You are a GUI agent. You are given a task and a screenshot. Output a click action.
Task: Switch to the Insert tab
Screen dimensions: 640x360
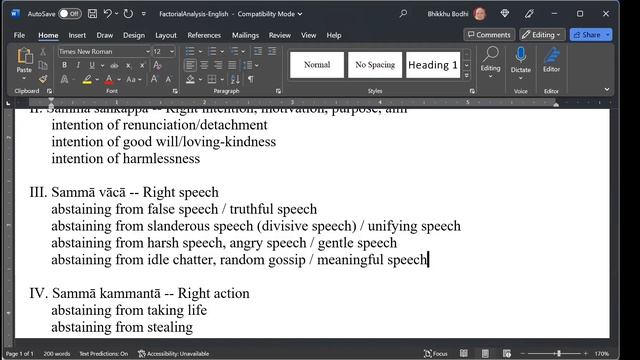(77, 35)
